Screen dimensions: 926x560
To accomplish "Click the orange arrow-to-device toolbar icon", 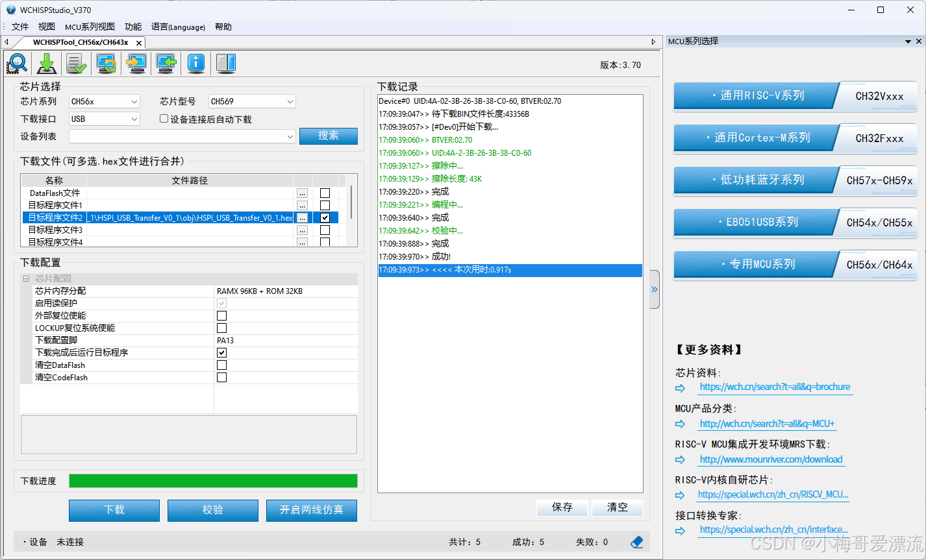I will click(x=136, y=63).
